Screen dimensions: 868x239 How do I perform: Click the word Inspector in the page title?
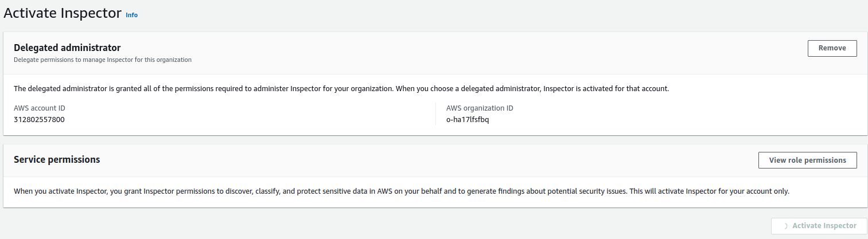point(93,13)
